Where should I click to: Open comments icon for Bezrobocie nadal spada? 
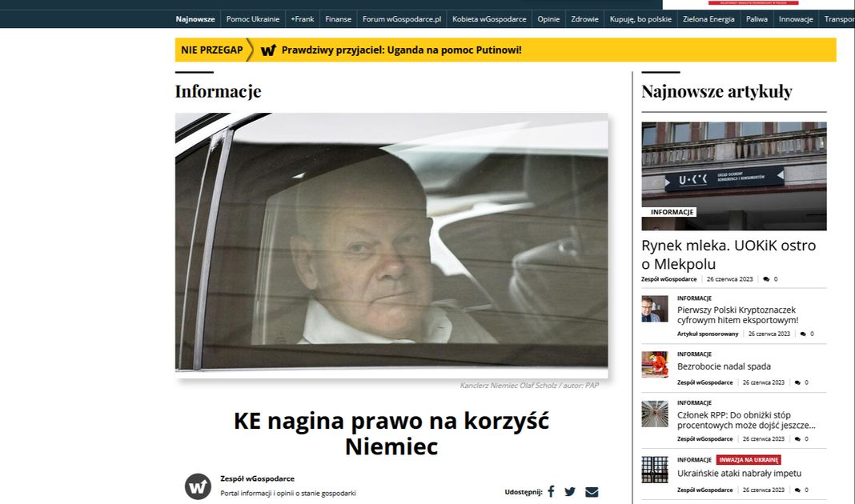click(797, 382)
